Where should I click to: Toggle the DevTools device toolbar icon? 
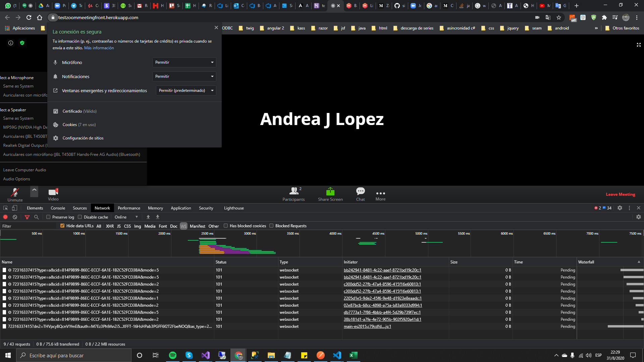pyautogui.click(x=14, y=208)
